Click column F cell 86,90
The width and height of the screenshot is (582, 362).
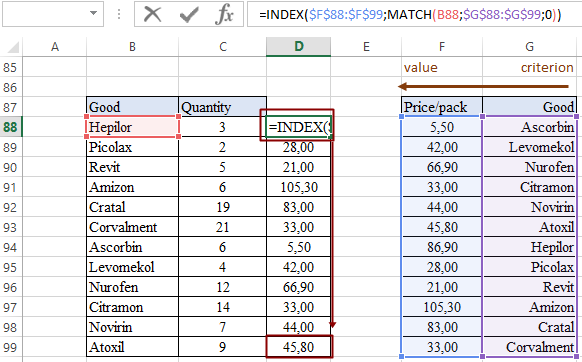(442, 247)
